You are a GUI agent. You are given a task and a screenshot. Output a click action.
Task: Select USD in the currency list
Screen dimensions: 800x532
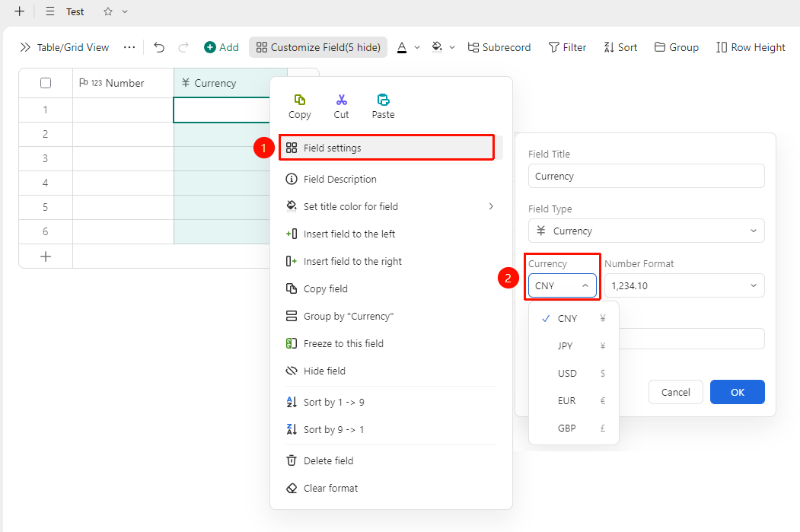click(x=574, y=374)
